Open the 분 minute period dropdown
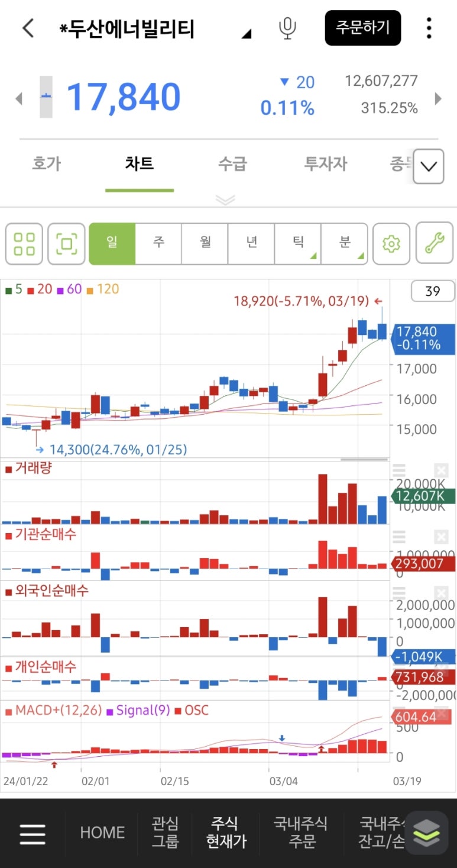 (x=345, y=243)
